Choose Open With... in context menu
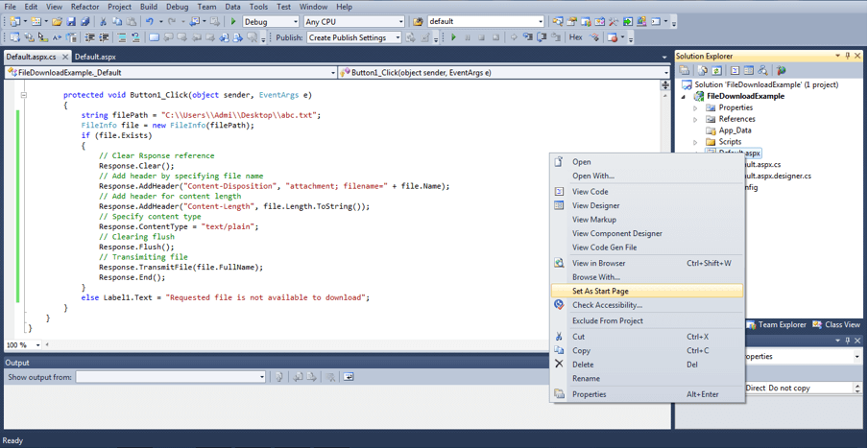868x448 pixels. coord(647,176)
